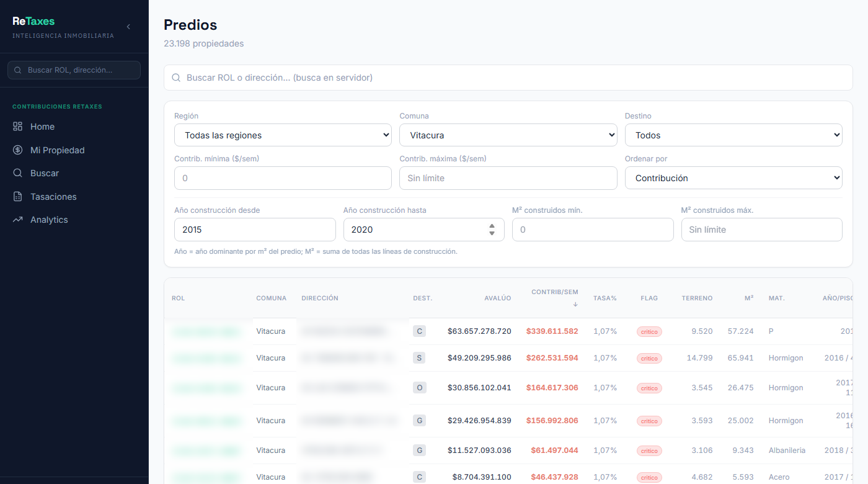Click the avalúo value $49.209.295.986
Viewport: 868px width, 484px height.
pos(479,358)
